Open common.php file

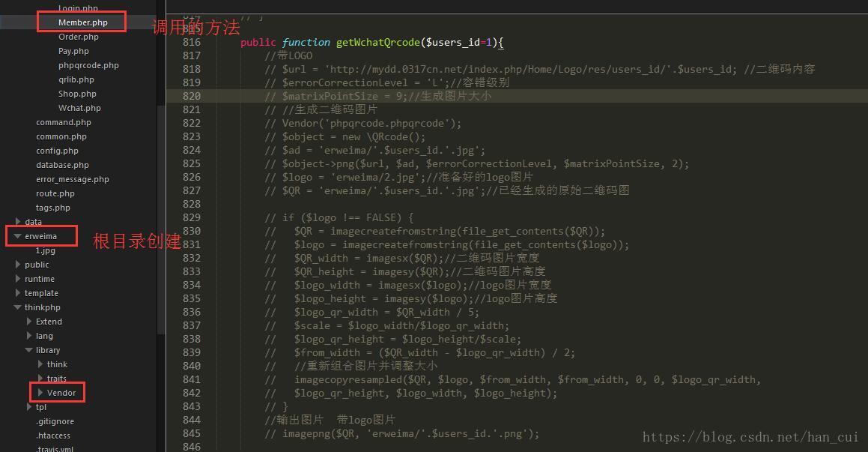pyautogui.click(x=61, y=137)
